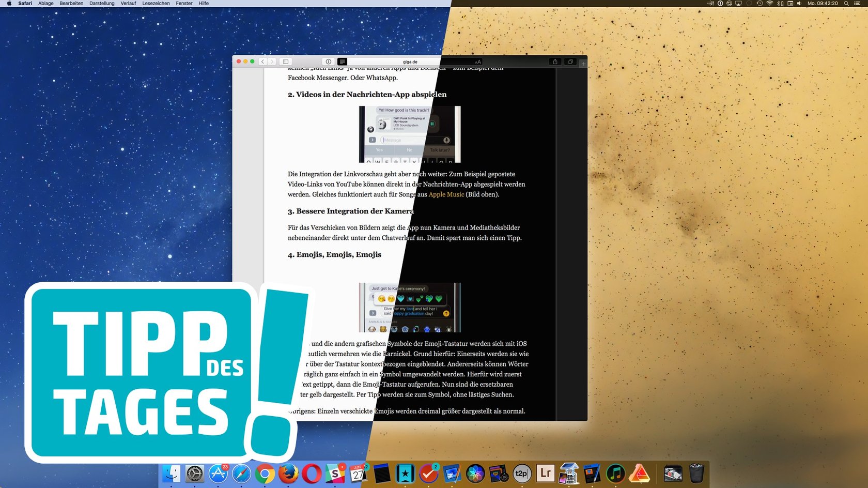The width and height of the screenshot is (868, 488).
Task: Click the 1Password icon in the menu bar
Action: (721, 3)
